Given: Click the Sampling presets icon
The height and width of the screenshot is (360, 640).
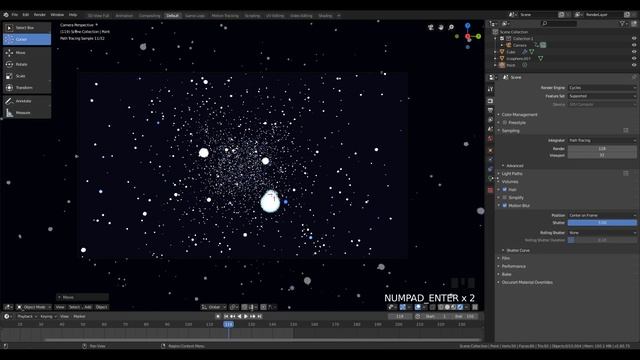Looking at the screenshot, I should pos(626,131).
